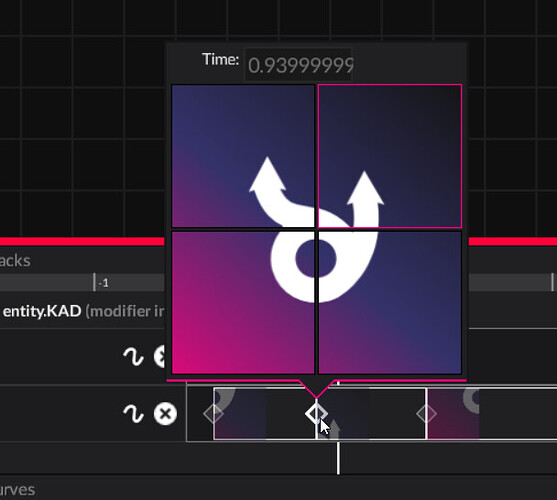Select the highlighted top-right sprite tile
The height and width of the screenshot is (500, 557).
pos(390,156)
